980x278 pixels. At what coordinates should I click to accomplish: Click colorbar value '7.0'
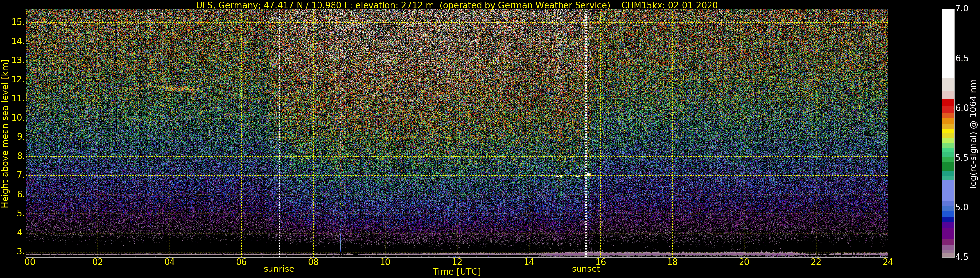tap(962, 9)
